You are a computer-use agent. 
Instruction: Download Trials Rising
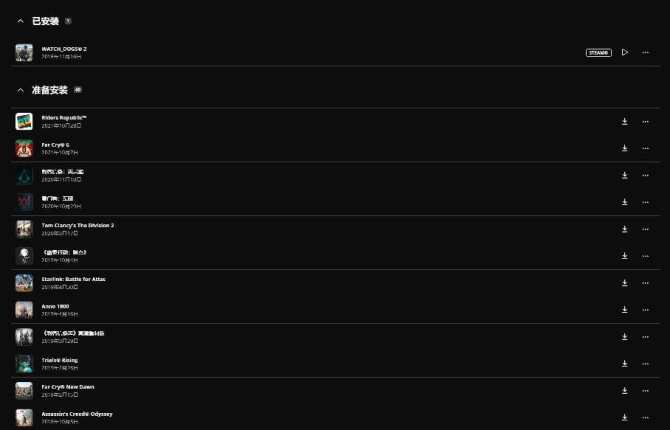(624, 363)
